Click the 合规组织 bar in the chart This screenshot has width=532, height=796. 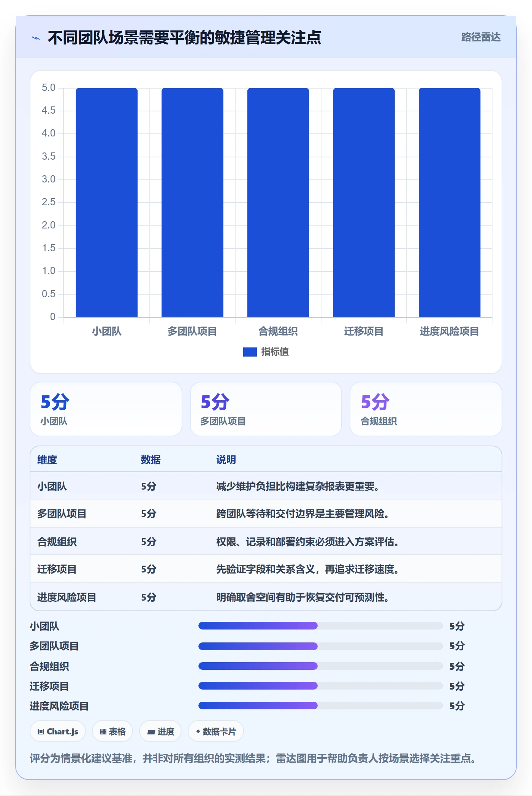(278, 202)
